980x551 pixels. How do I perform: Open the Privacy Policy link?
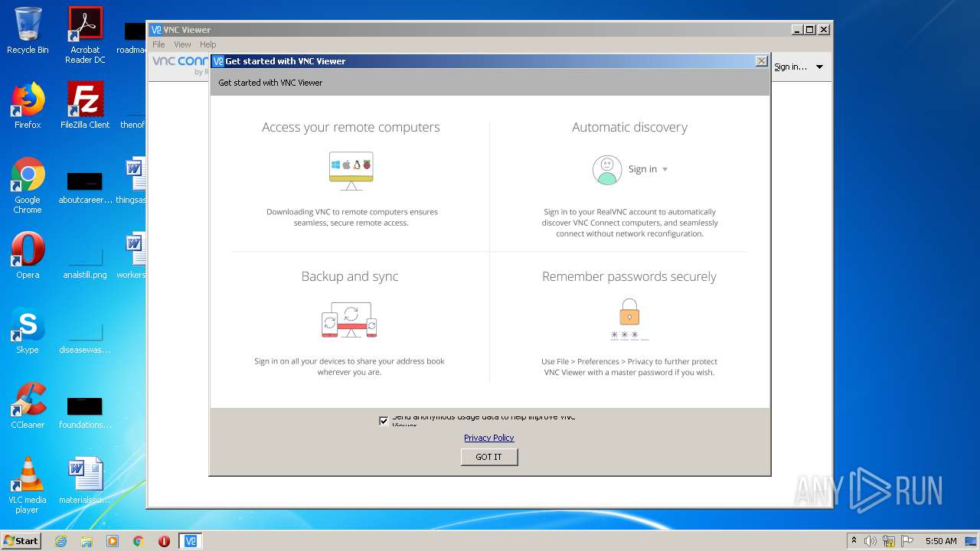[x=488, y=438]
